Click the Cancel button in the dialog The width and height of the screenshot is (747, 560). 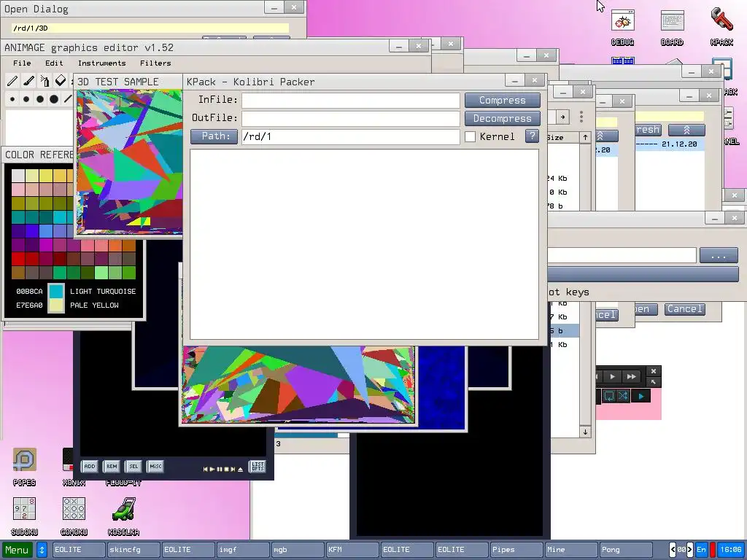[684, 308]
